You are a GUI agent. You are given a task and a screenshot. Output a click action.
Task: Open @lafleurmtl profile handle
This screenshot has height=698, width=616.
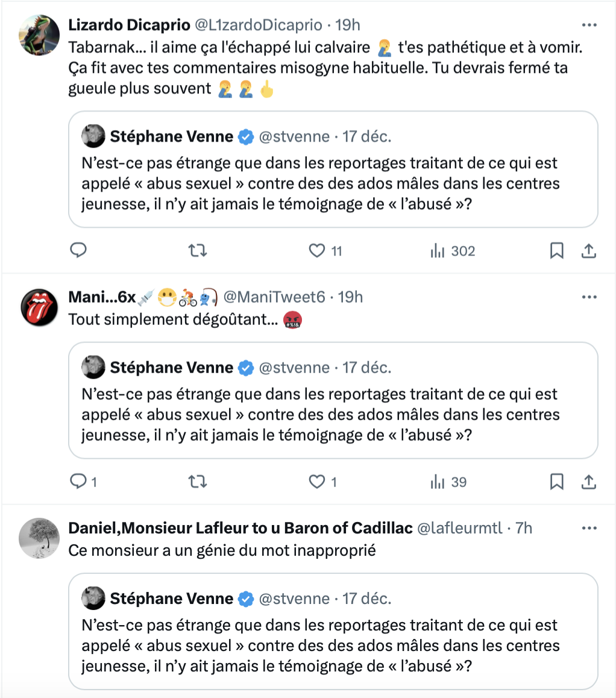(x=460, y=528)
